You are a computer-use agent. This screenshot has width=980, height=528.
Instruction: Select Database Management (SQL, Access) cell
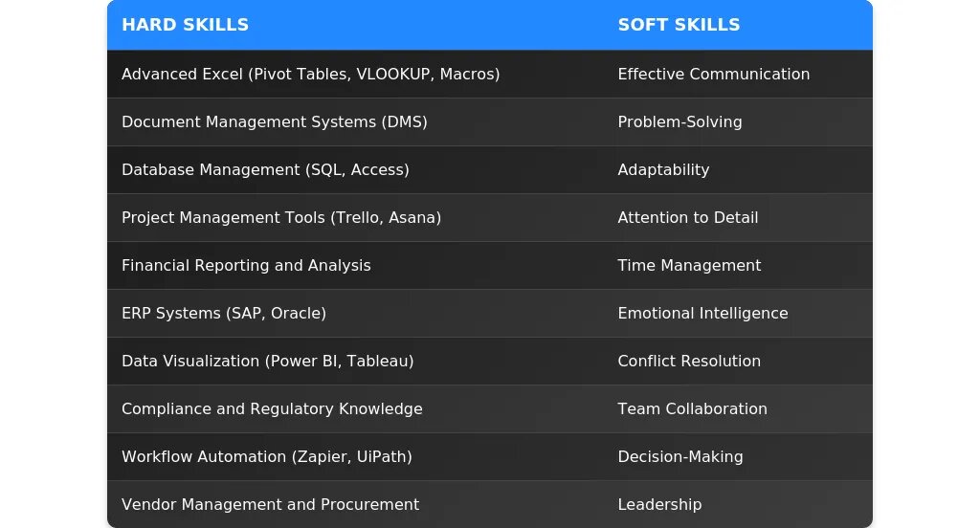(x=265, y=169)
